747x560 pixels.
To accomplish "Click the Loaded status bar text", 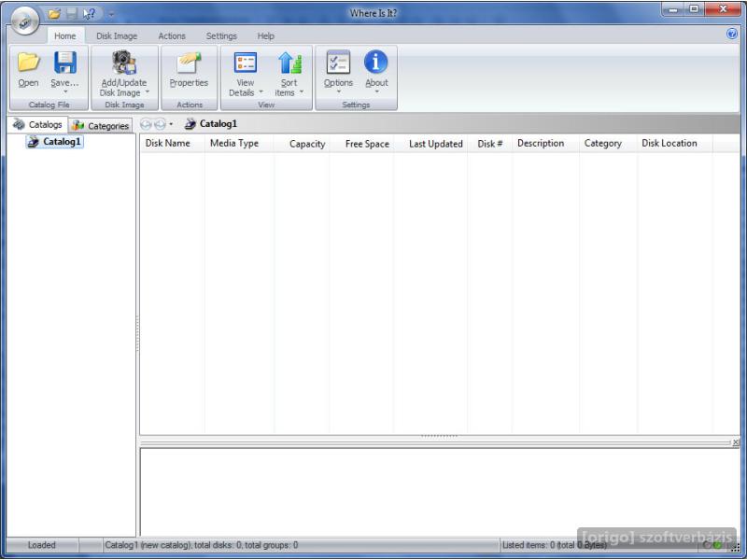I will (x=41, y=545).
